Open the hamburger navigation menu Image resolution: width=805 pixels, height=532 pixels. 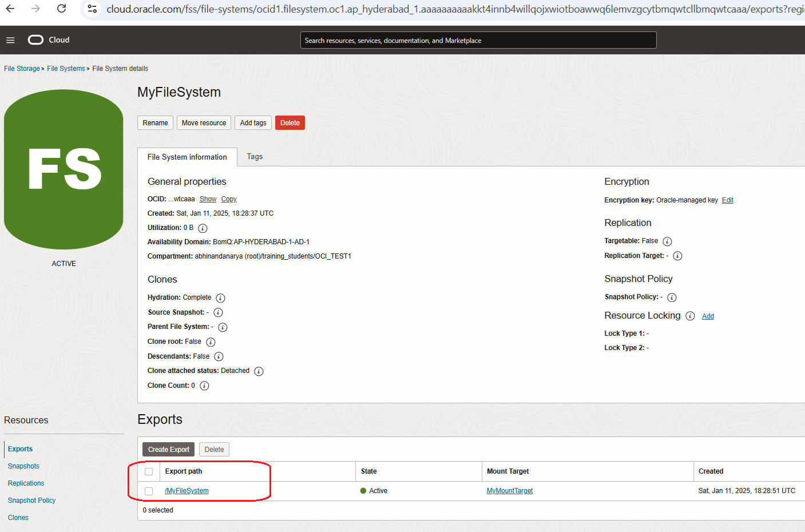(10, 40)
